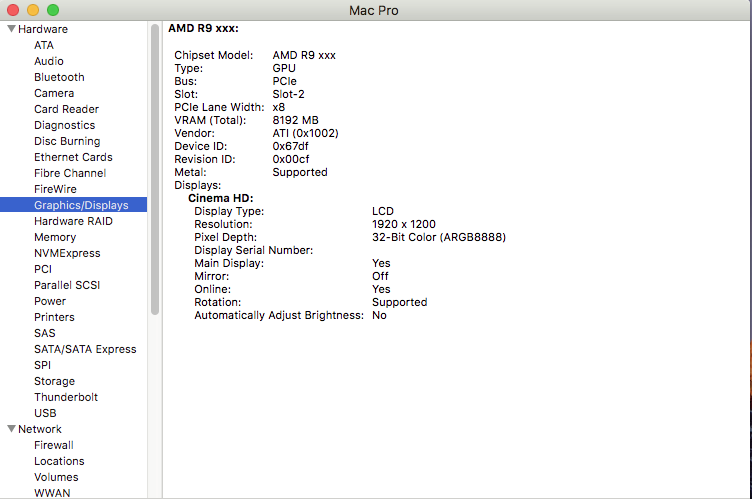Click the Revision ID value 0x00cf
This screenshot has width=752, height=499.
click(x=291, y=159)
